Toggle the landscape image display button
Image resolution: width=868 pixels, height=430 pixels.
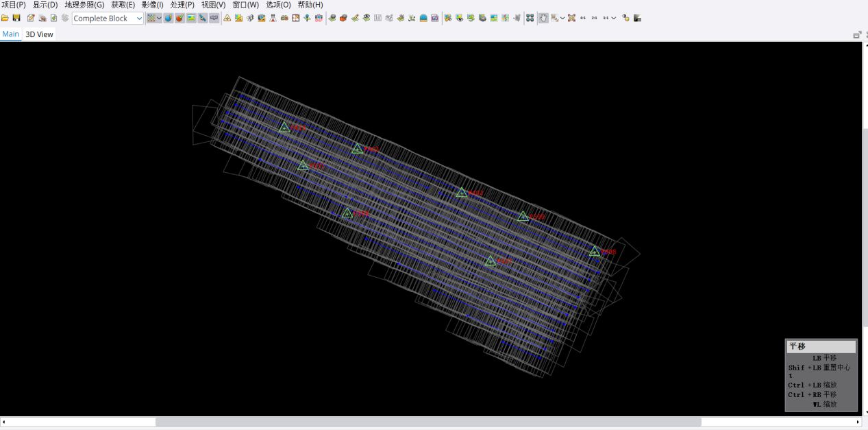[191, 19]
